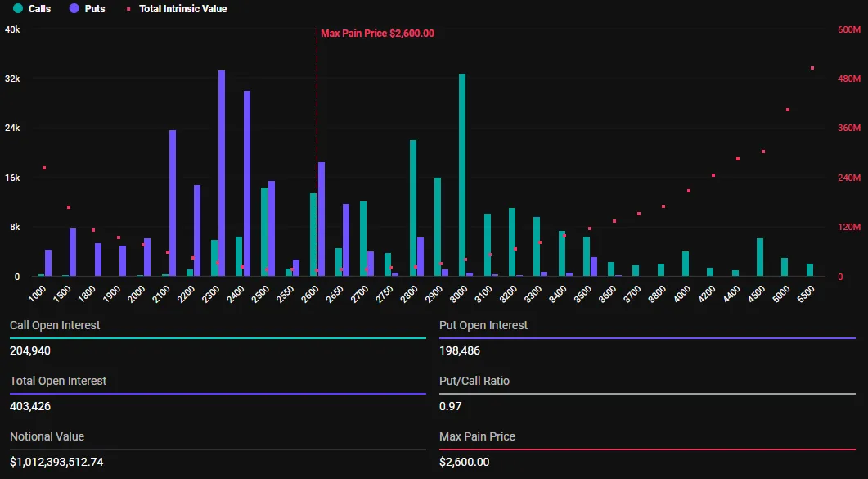Click the intrinsic value dot above strike 5500
Screen dimensions: 868x479
point(812,68)
